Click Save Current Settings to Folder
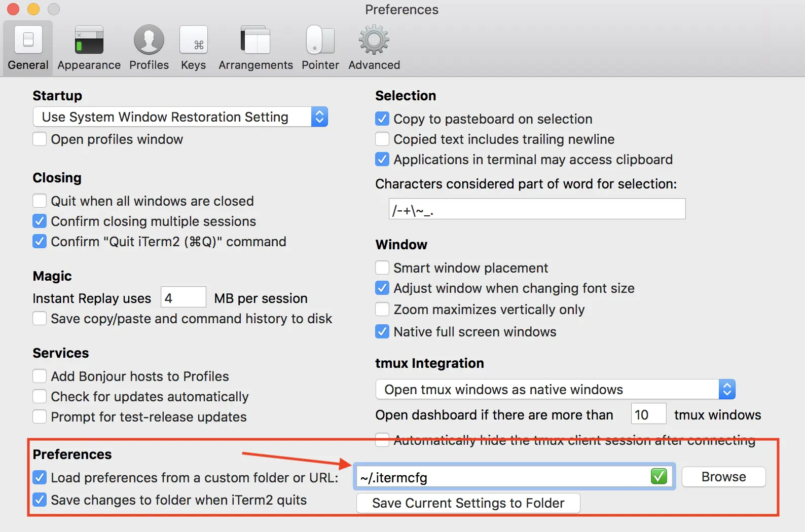Image resolution: width=805 pixels, height=532 pixels. tap(468, 503)
